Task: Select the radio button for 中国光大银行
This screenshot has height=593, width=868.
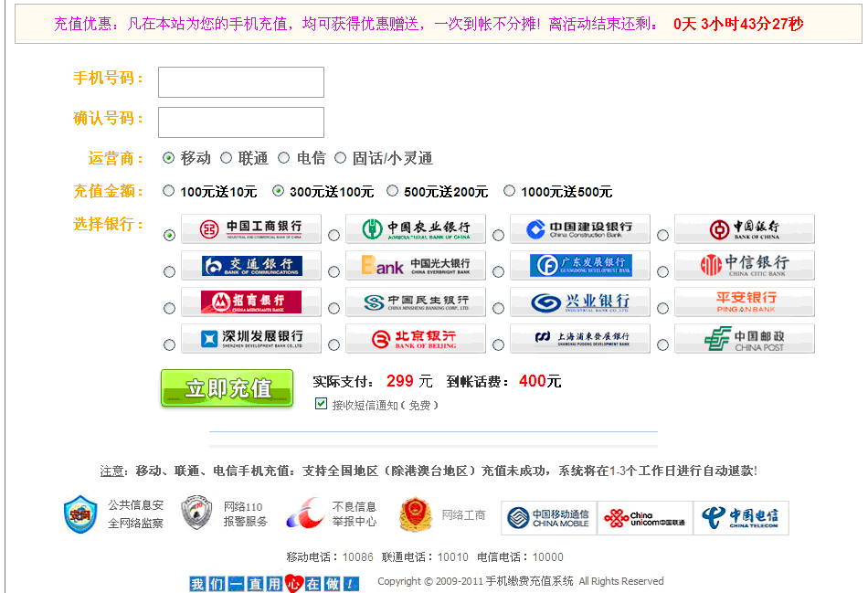Action: 333,272
